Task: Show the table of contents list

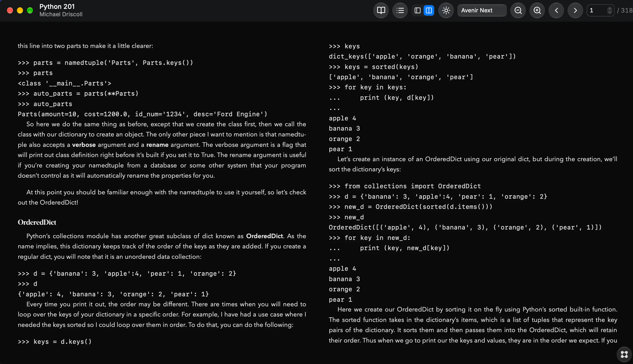Action: (x=400, y=10)
